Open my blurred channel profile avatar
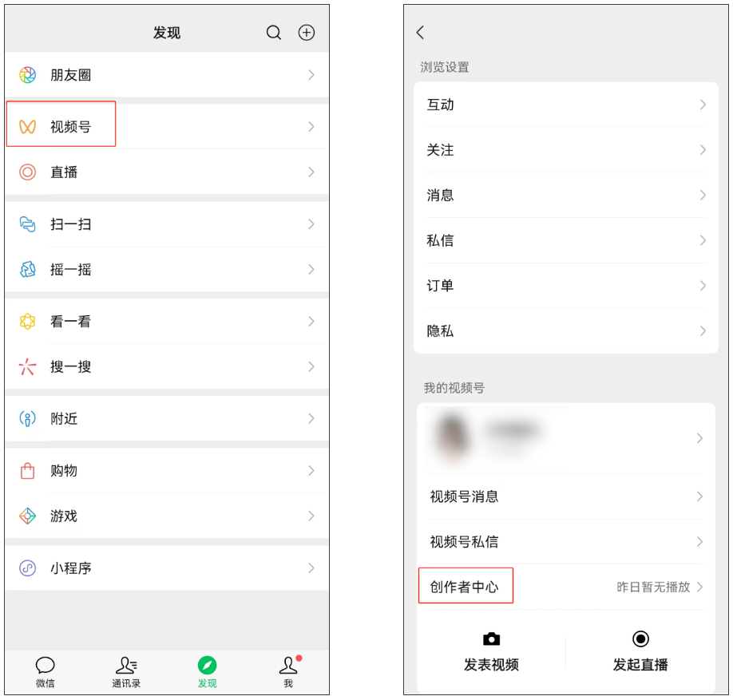This screenshot has width=733, height=700. (452, 437)
